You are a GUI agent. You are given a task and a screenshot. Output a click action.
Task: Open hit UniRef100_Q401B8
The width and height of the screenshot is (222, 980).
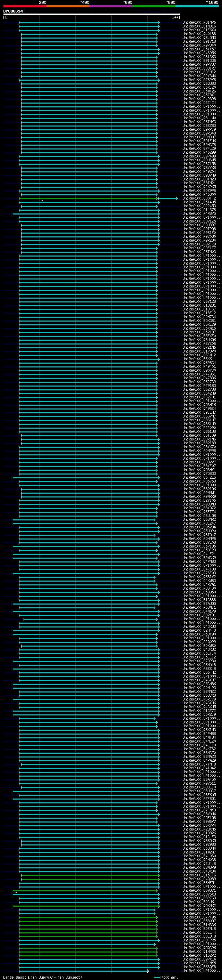(199, 34)
